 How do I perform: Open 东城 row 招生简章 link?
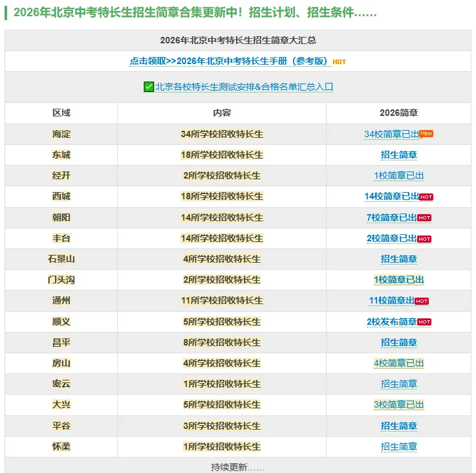coord(398,155)
